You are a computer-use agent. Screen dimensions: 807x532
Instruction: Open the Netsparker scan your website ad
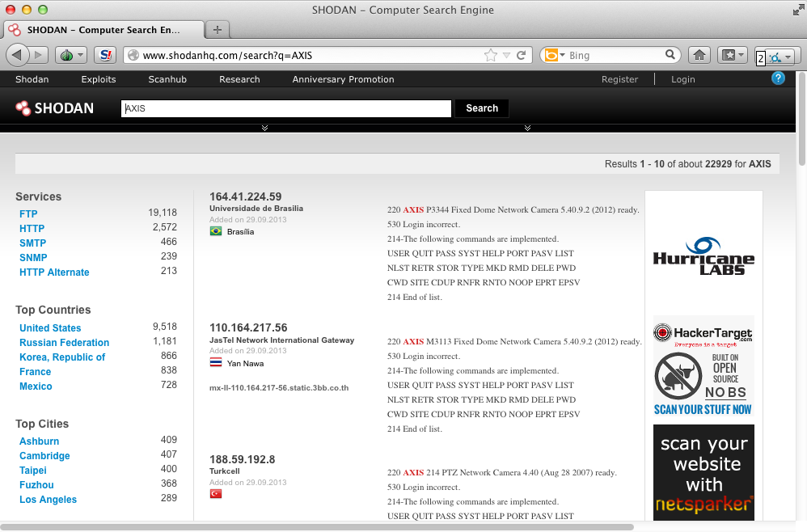point(703,472)
